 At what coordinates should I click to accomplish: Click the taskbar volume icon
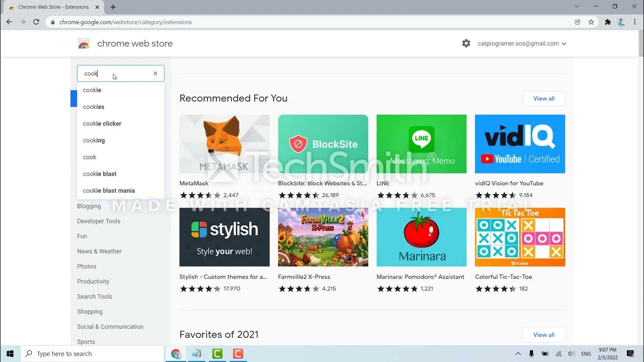point(571,354)
